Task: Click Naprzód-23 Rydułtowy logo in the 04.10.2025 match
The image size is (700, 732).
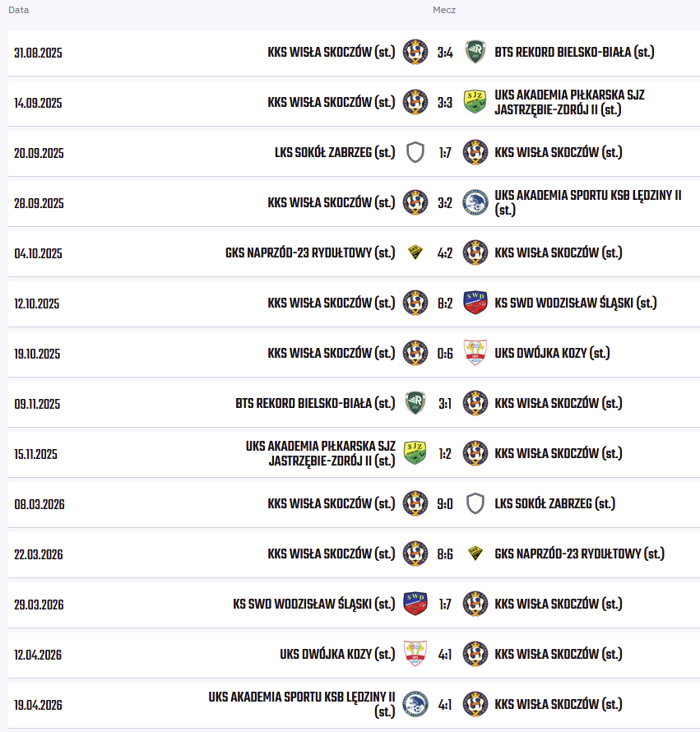Action: pyautogui.click(x=415, y=253)
